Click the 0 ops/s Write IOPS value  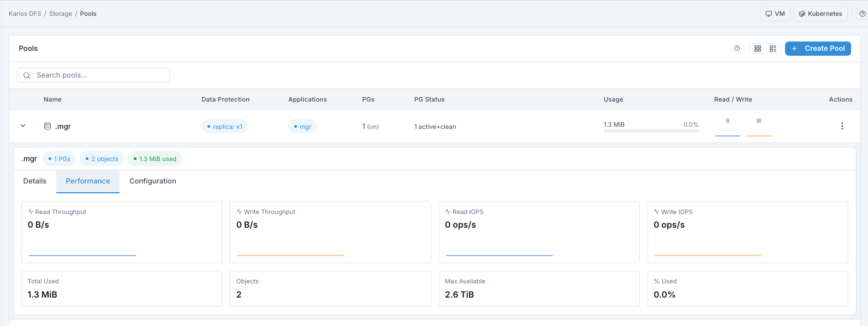(669, 225)
